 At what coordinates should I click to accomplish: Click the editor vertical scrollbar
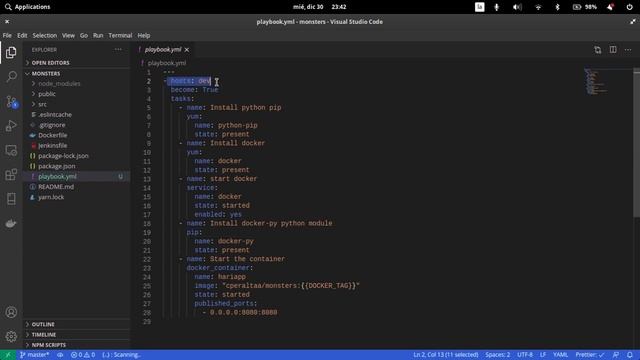point(636,143)
